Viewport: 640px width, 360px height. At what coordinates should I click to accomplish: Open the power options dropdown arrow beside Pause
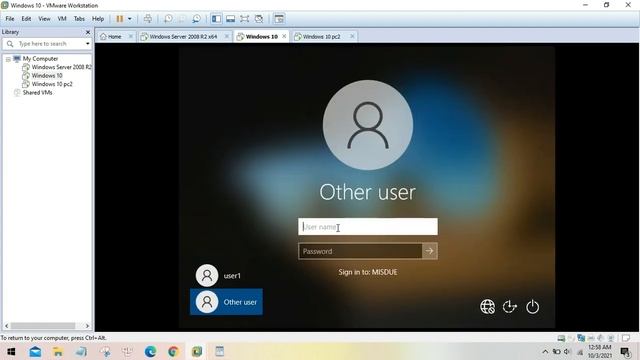pos(130,19)
